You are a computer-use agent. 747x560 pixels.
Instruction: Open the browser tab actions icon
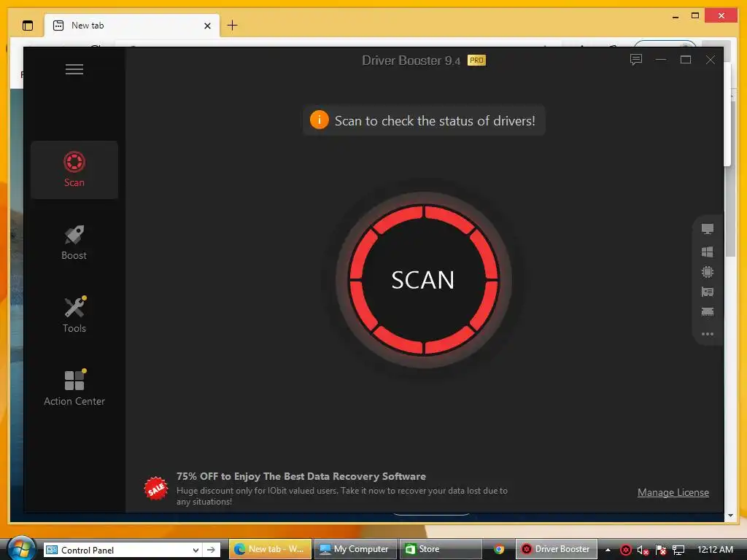tap(28, 26)
